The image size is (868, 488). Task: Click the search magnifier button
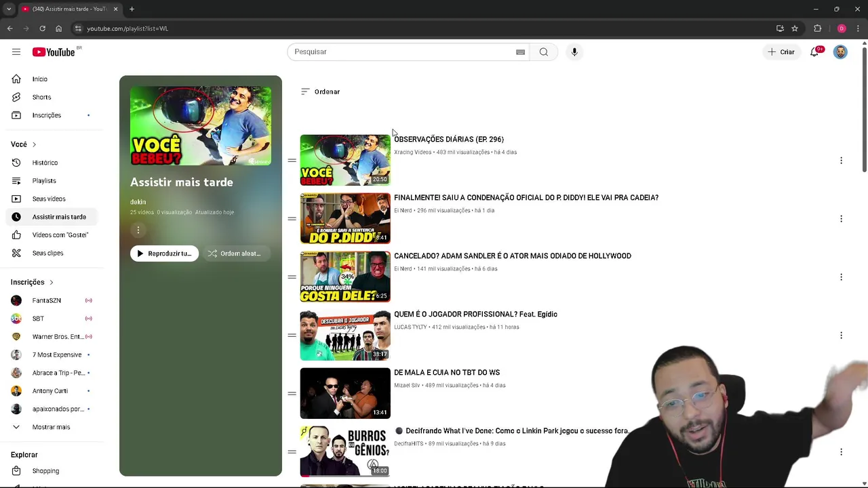point(544,52)
